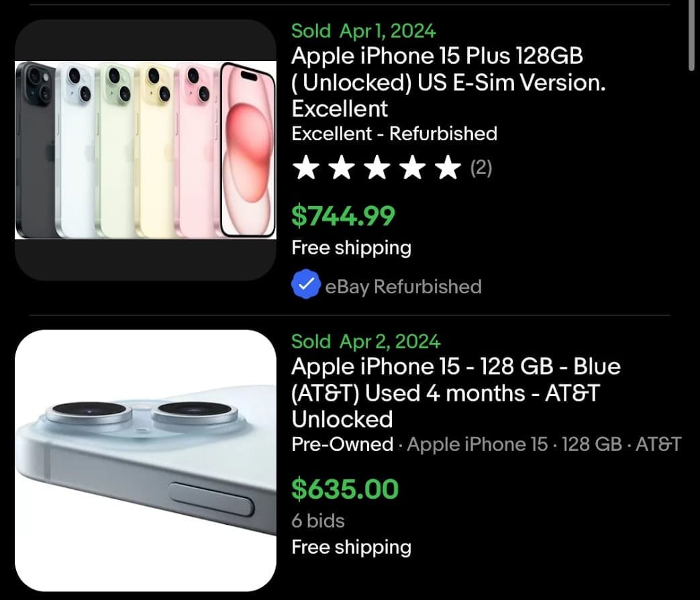Click the Pre-Owned condition label
Screen dimensions: 700x600
coord(342,445)
